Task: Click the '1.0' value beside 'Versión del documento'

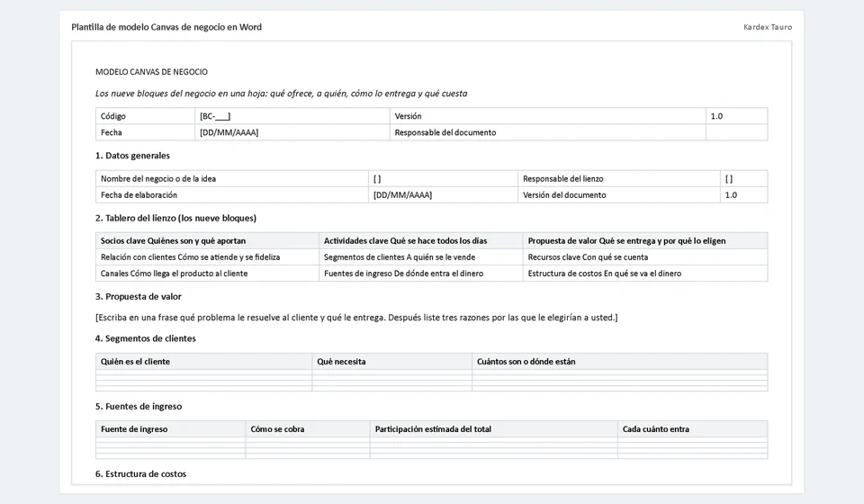Action: [x=743, y=195]
